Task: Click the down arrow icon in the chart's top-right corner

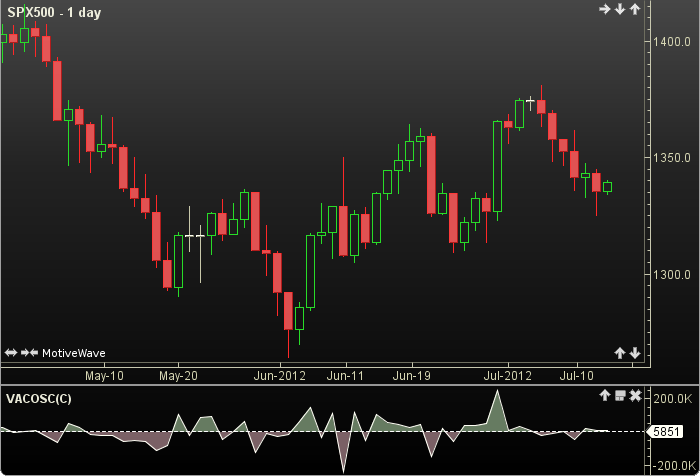Action: [620, 9]
